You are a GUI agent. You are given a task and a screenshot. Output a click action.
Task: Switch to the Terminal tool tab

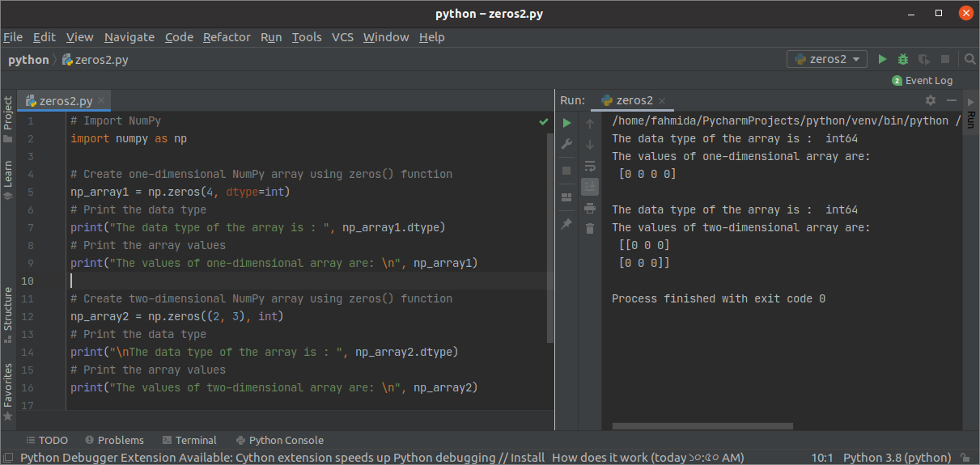pos(189,440)
